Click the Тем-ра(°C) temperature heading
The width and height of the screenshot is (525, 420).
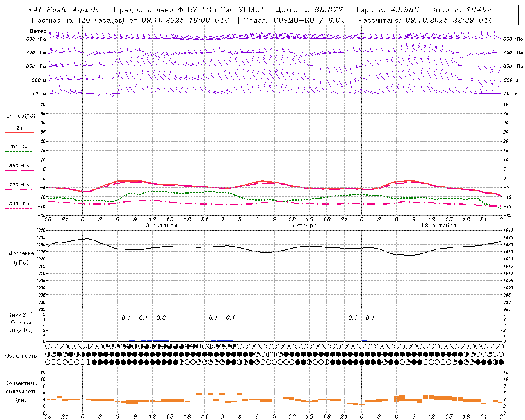19,116
